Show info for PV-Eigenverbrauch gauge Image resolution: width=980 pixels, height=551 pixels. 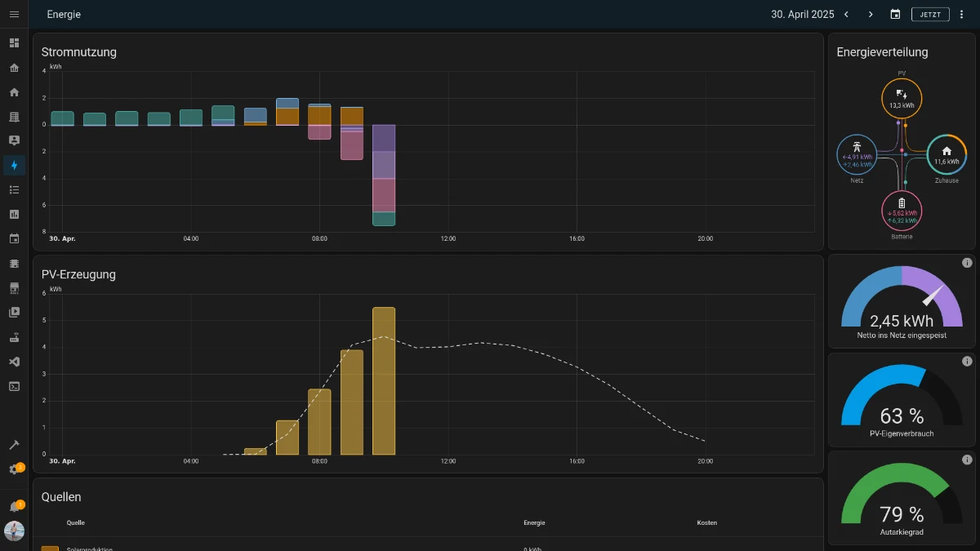(x=967, y=361)
